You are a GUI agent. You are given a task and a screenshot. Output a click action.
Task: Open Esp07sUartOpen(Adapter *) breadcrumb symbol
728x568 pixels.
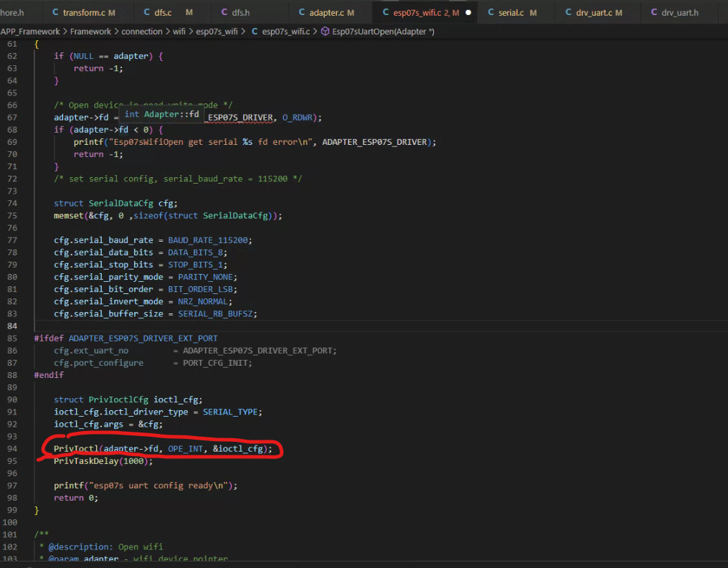[383, 31]
